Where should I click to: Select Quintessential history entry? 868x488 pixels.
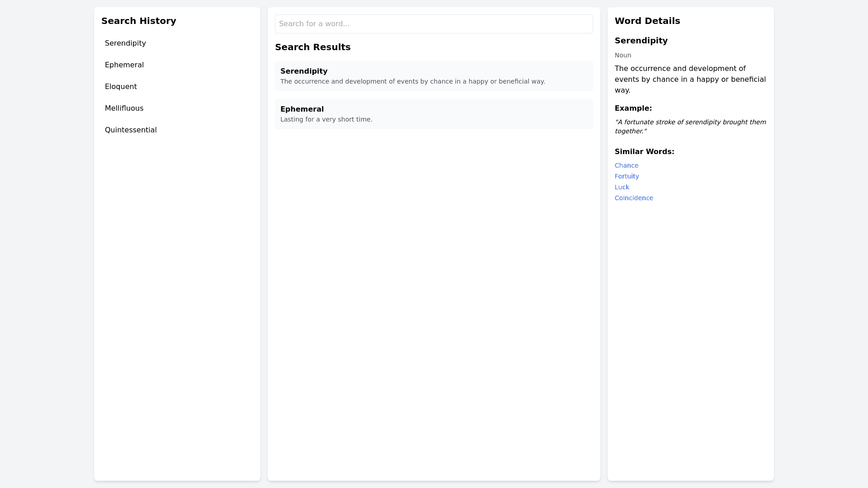pos(131,130)
